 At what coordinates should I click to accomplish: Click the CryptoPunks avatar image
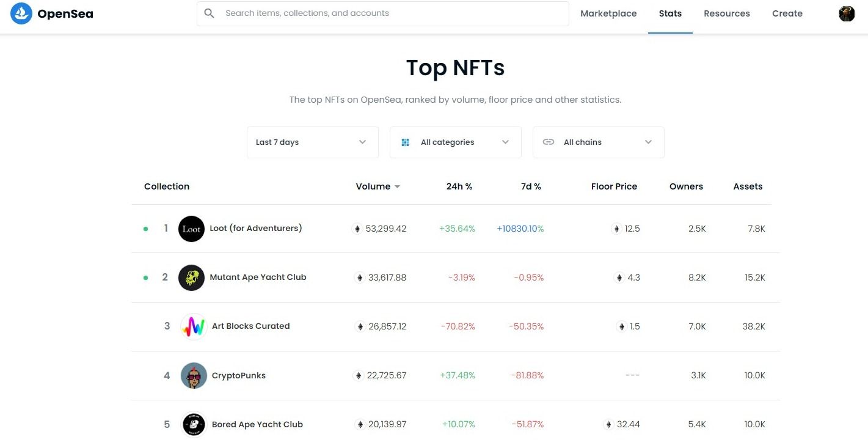194,375
